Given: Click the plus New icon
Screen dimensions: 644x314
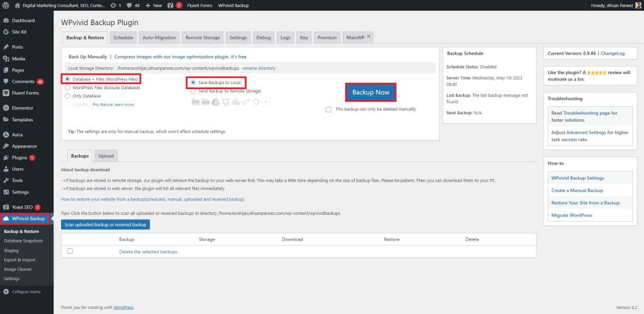Looking at the screenshot, I should tap(148, 6).
